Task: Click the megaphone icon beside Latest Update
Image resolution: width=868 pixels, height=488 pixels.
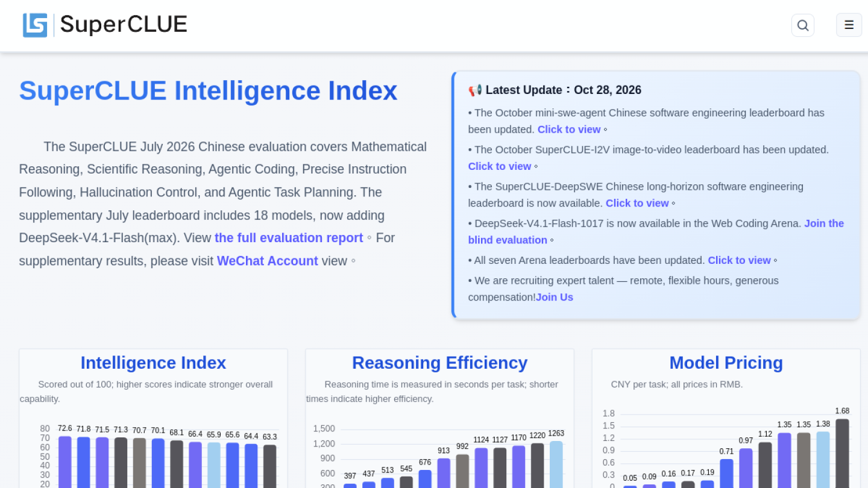Action: click(x=475, y=90)
